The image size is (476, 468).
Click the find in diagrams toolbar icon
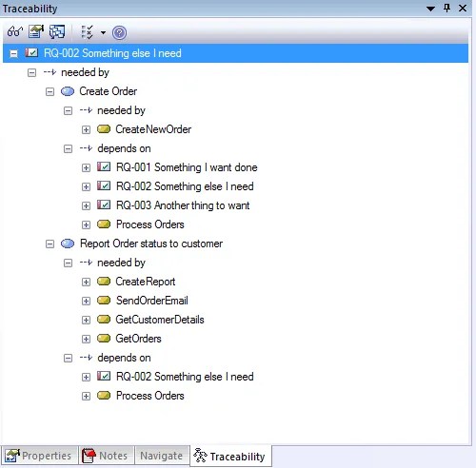[x=57, y=31]
